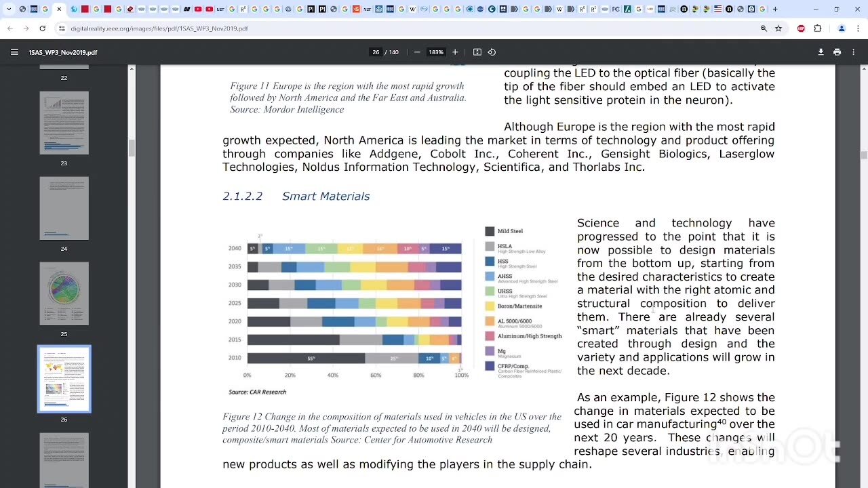The height and width of the screenshot is (488, 868).
Task: Open the Chrome profile avatar
Action: [842, 28]
